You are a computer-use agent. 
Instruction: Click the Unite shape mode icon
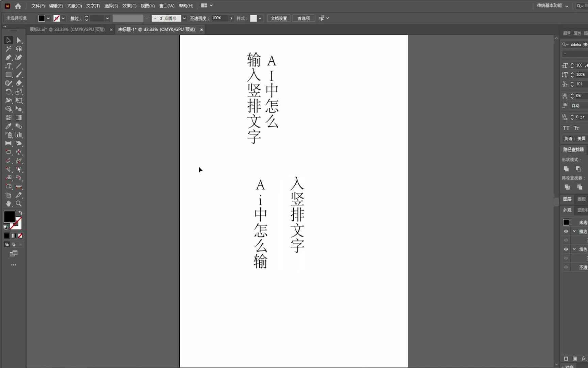(x=566, y=169)
